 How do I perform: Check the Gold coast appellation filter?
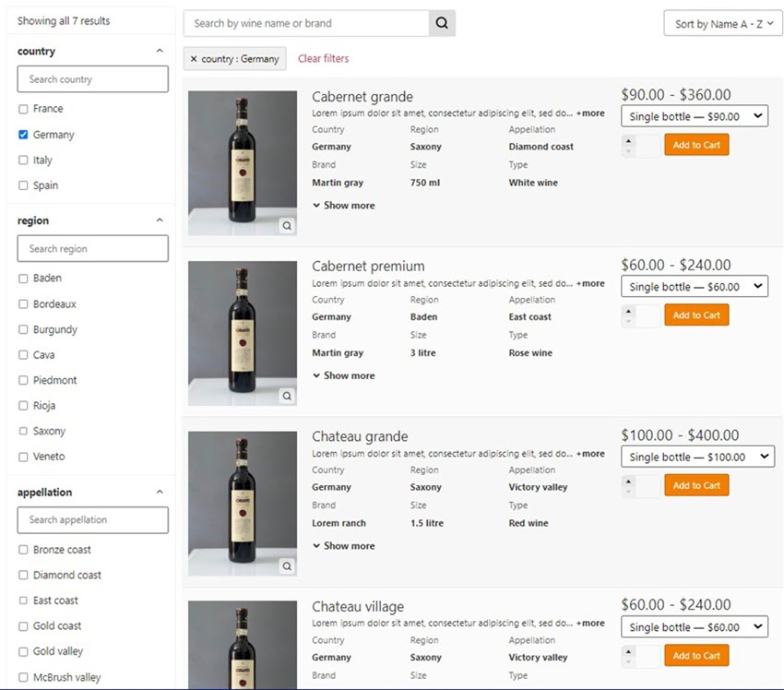pyautogui.click(x=23, y=626)
